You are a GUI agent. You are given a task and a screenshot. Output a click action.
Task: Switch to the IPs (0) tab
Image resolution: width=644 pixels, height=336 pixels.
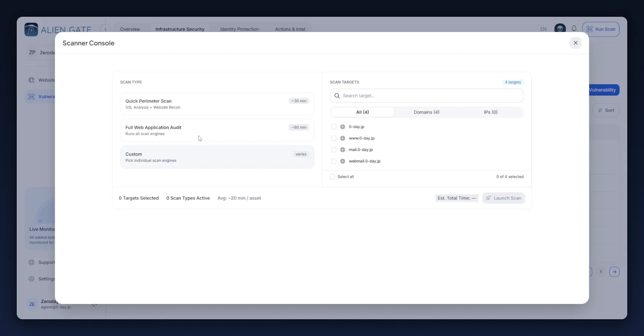[x=491, y=112]
